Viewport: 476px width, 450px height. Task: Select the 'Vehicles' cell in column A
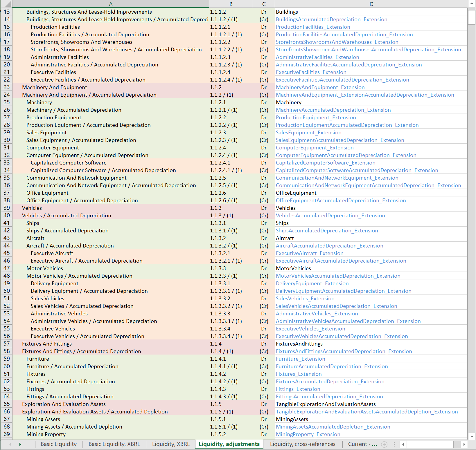(111, 208)
